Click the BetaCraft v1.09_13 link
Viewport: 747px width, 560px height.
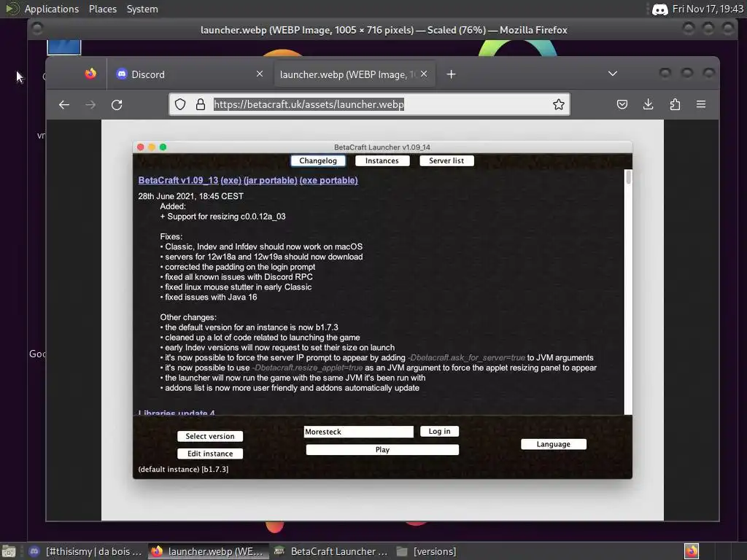coord(178,181)
